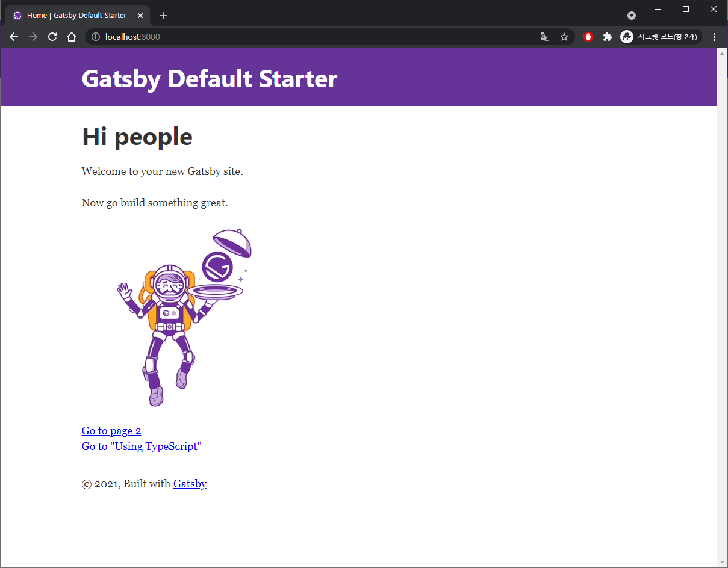Click 'Now go build something great.' text

click(155, 203)
